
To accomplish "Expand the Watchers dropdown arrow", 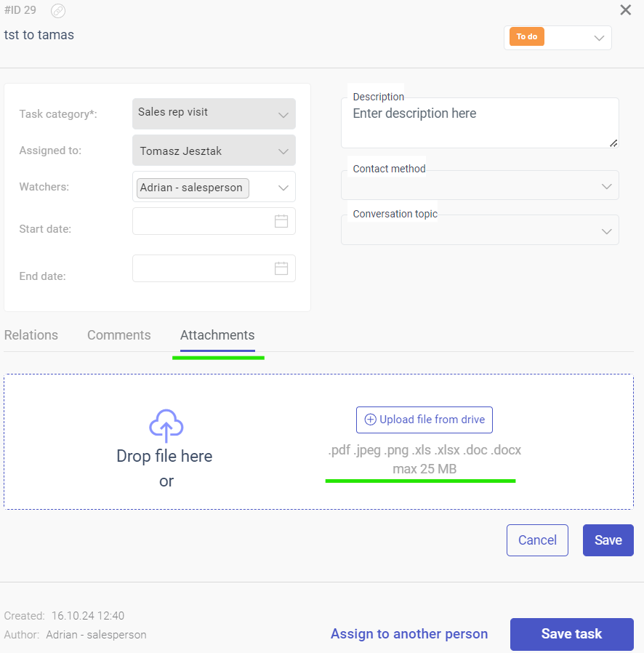I will click(283, 188).
